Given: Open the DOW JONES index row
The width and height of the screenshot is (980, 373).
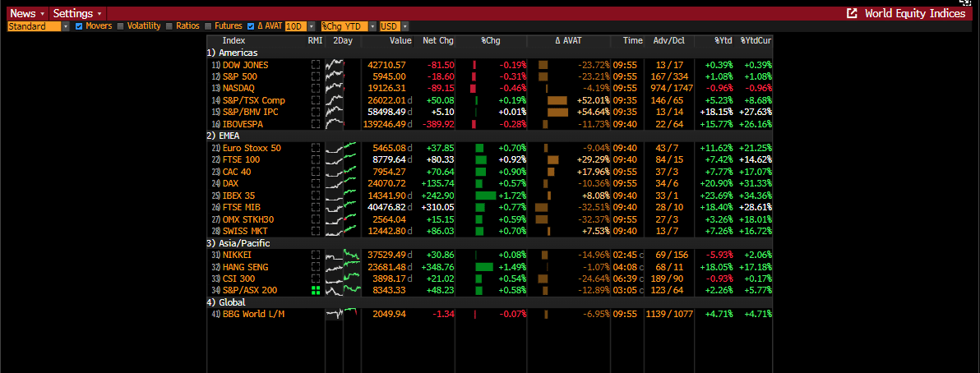Looking at the screenshot, I should (x=489, y=64).
